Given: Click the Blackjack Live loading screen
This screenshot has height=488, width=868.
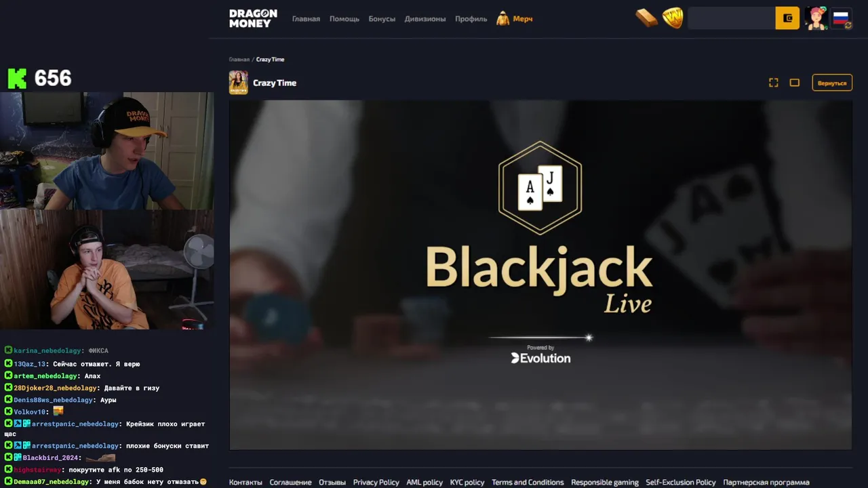Looking at the screenshot, I should [x=540, y=275].
